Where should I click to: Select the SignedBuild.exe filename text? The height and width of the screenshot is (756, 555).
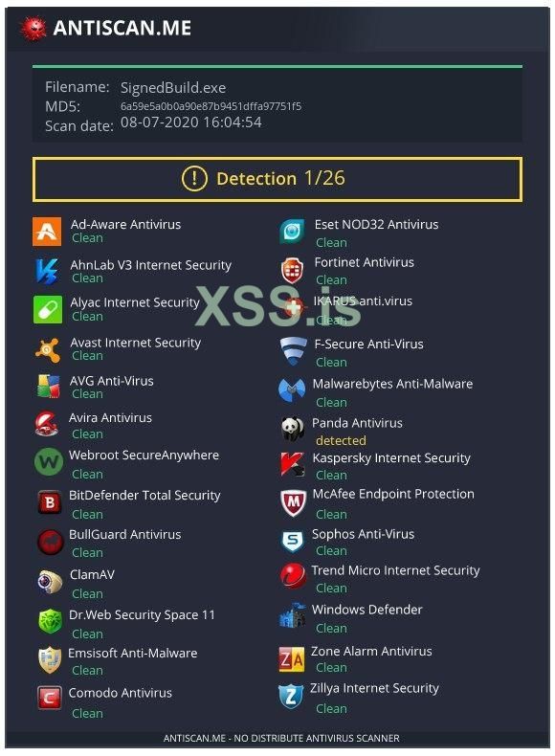pyautogui.click(x=172, y=88)
